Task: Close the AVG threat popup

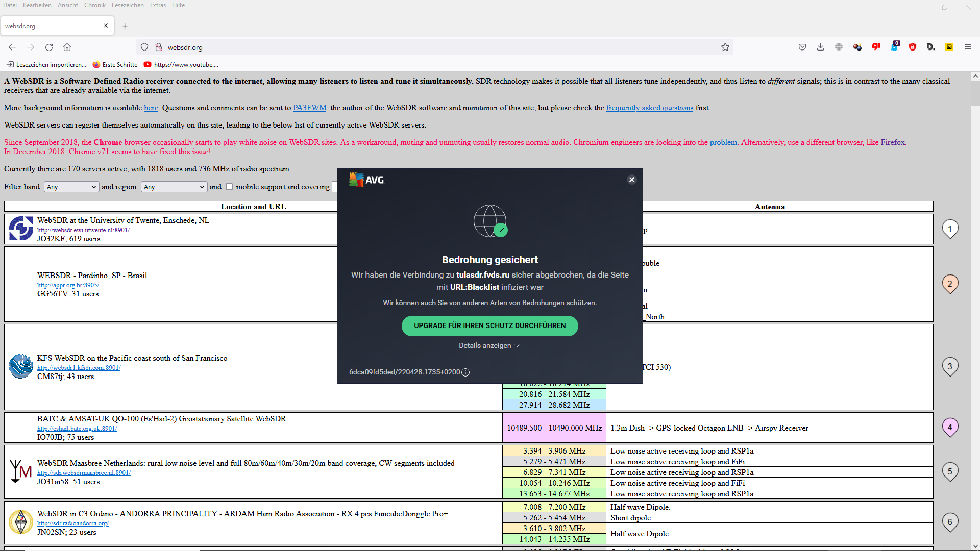Action: (x=632, y=180)
